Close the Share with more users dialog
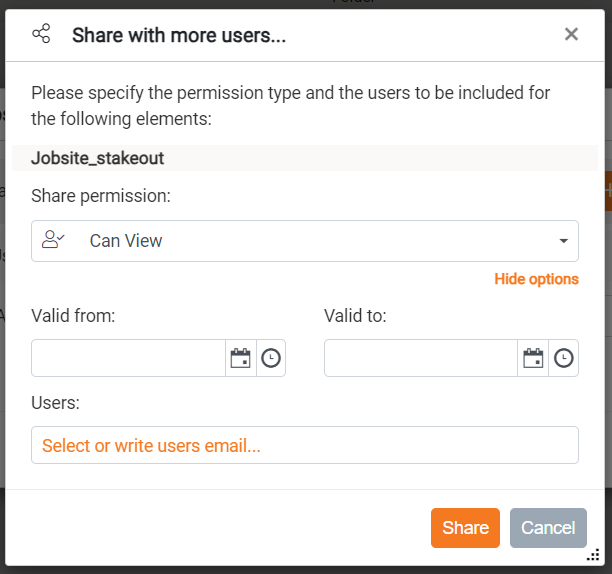 (571, 35)
